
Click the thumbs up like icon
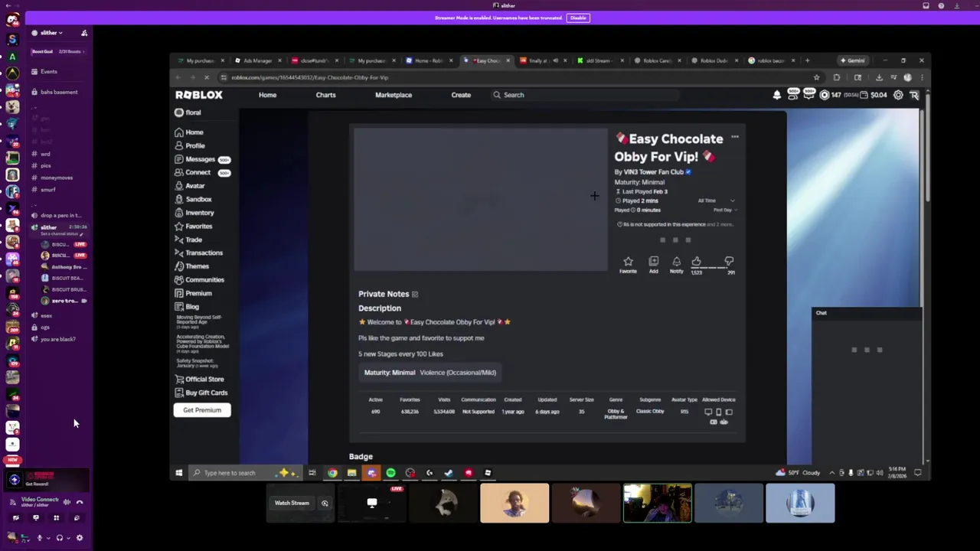[x=696, y=261]
